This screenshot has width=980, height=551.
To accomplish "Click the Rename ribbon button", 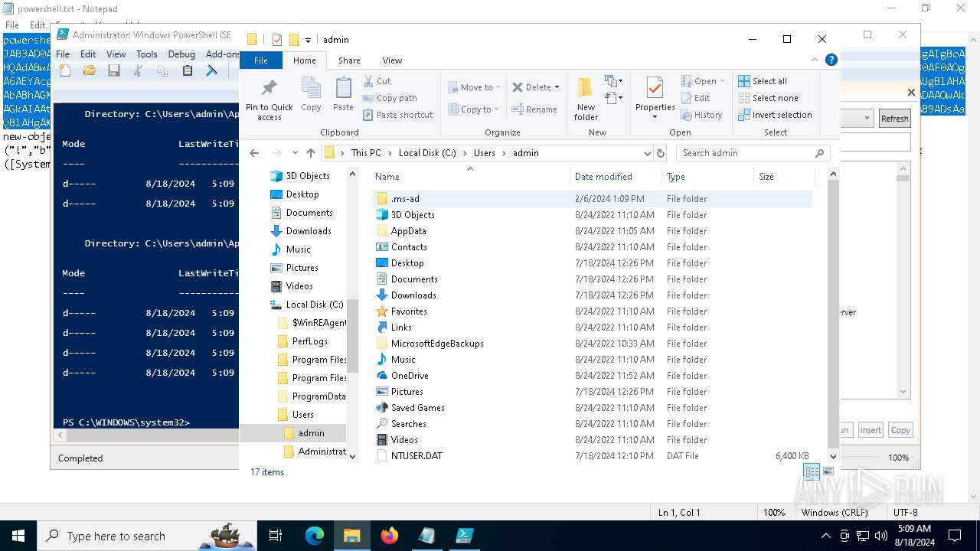I will (x=534, y=109).
